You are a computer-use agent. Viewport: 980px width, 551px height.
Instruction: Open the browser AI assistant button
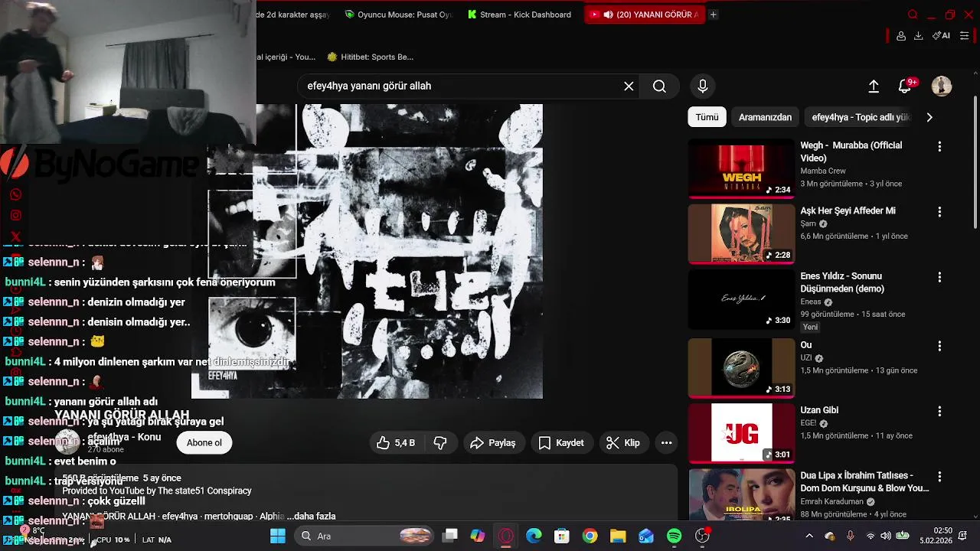tap(941, 36)
